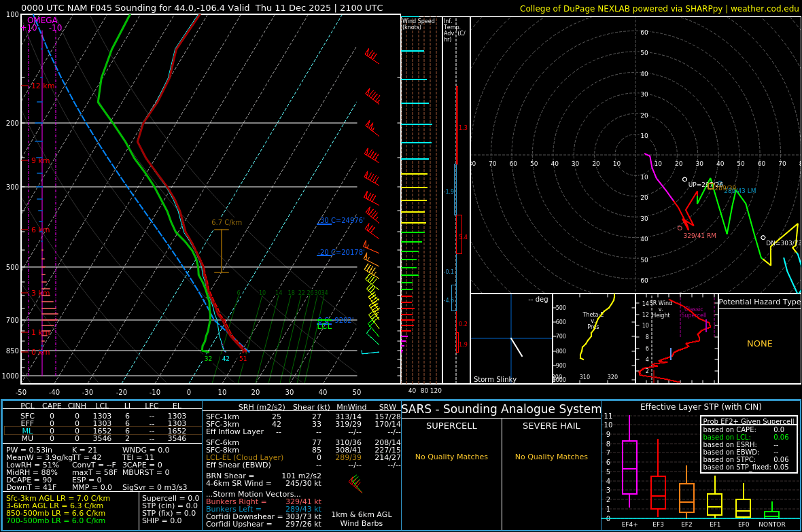Select the SFC parcel row

[x=103, y=416]
